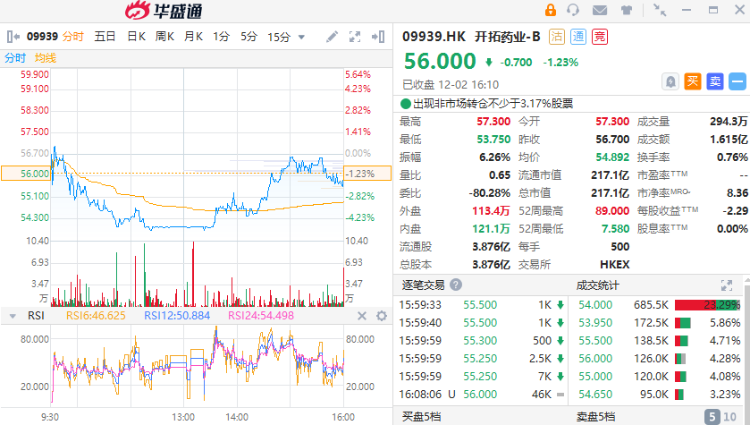Switch to 五日 five-day chart
Image resolution: width=750 pixels, height=425 pixels.
pos(105,36)
